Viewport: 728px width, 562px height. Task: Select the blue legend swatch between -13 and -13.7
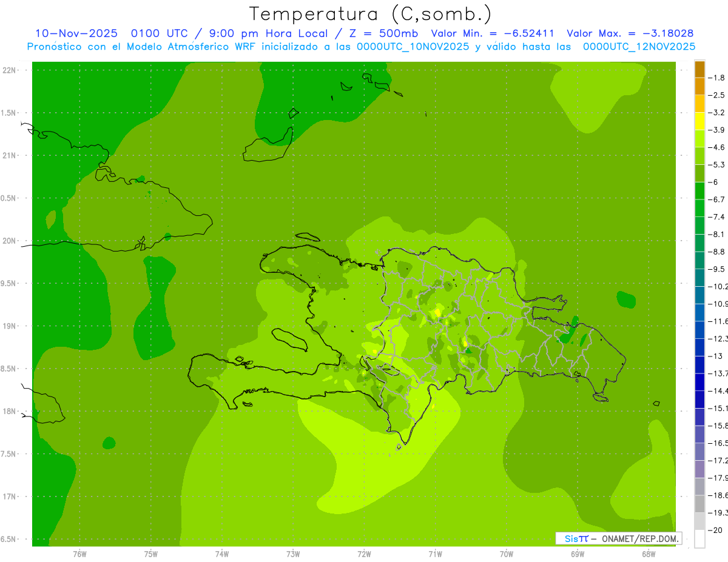[x=699, y=364]
